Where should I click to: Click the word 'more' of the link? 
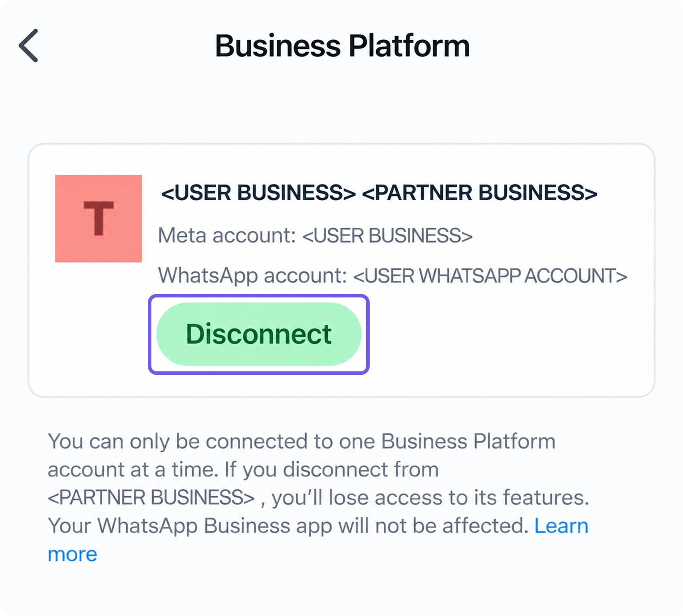(x=73, y=554)
